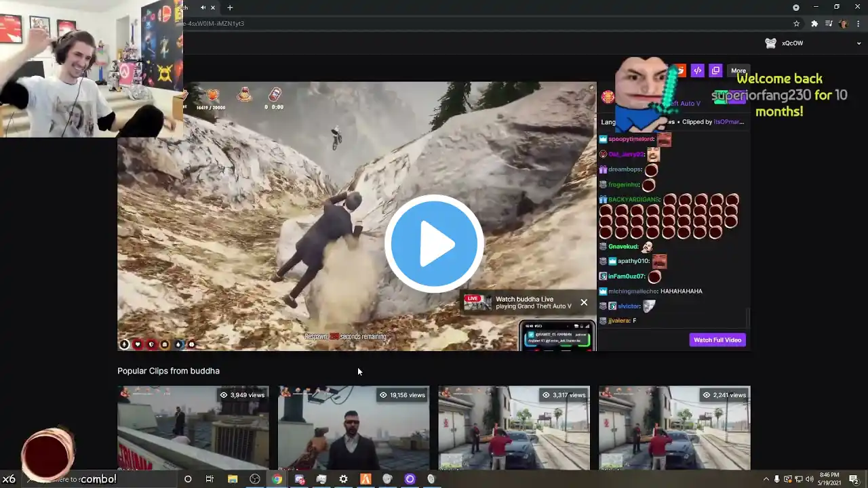Play the buddha clip with the big play button
This screenshot has height=488, width=868.
tap(434, 244)
